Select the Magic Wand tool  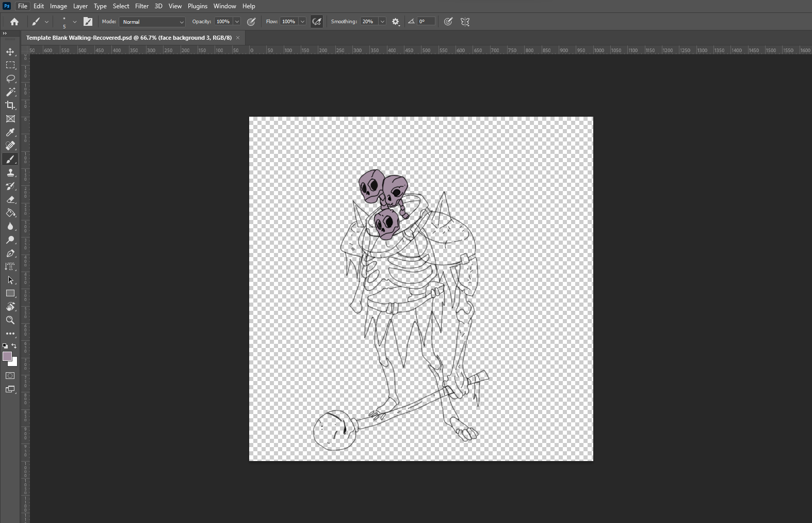[x=10, y=92]
